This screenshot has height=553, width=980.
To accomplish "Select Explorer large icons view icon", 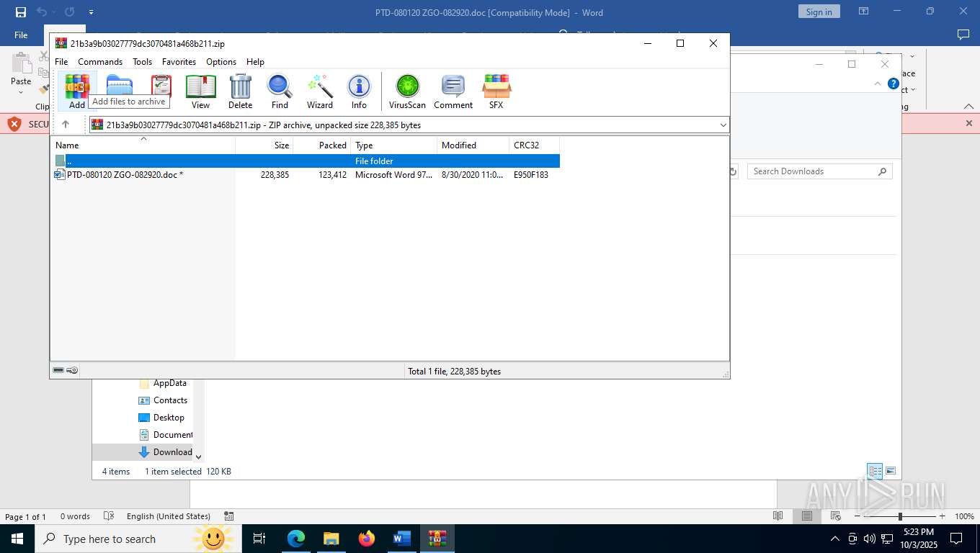I will 891,471.
